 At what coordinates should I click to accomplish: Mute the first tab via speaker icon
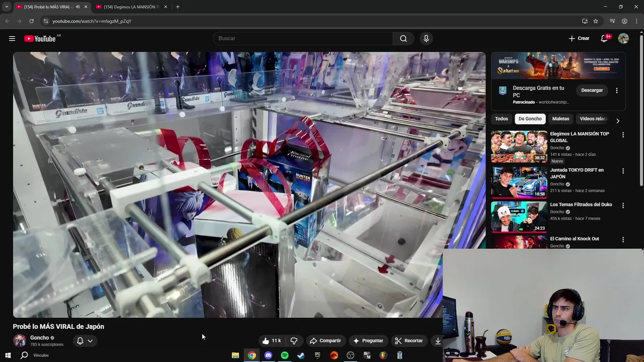[77, 7]
